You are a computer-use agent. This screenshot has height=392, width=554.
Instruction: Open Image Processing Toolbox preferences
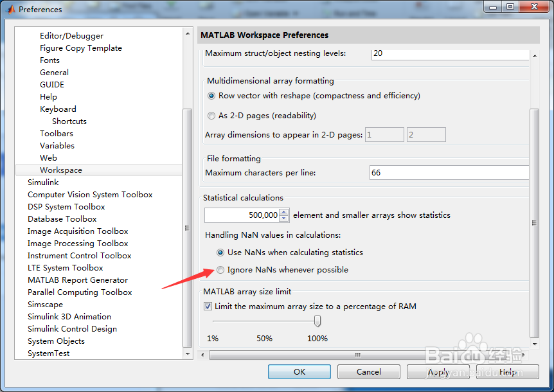pos(78,244)
